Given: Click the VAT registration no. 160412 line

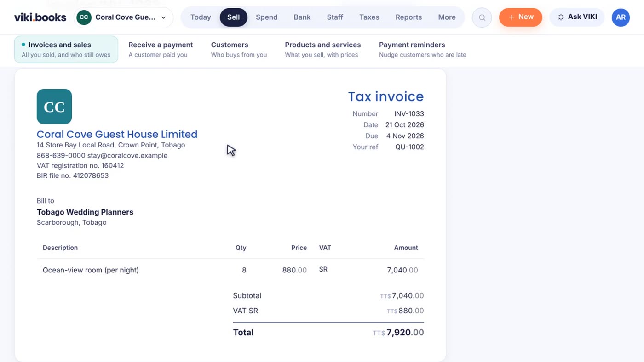Looking at the screenshot, I should (80, 165).
